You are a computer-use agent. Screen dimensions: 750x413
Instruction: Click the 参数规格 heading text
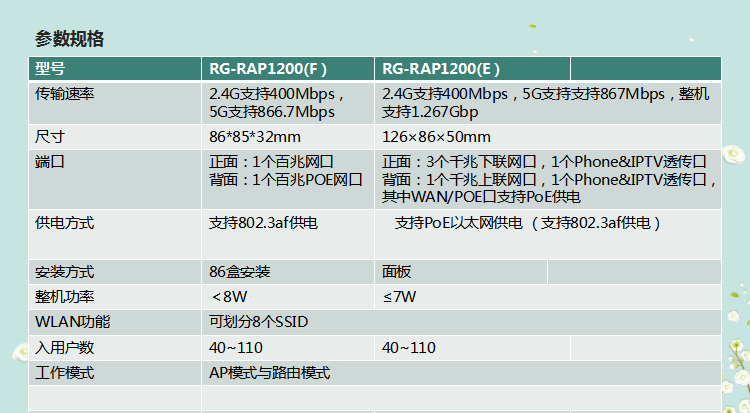tap(69, 39)
